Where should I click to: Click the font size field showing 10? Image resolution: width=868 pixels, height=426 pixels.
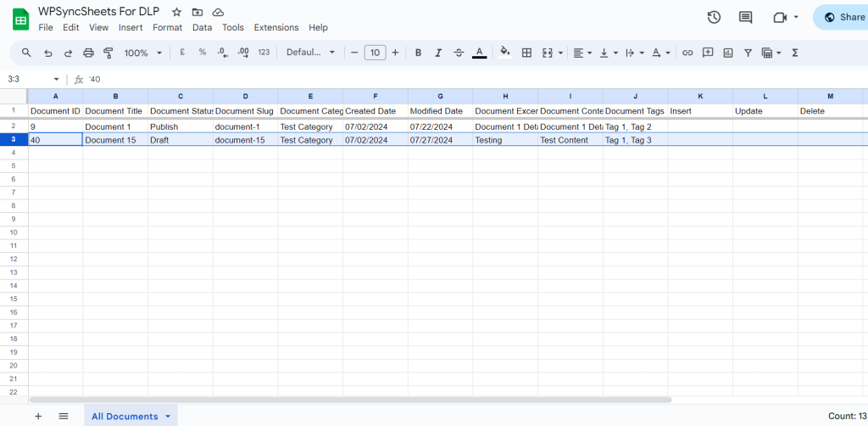click(x=375, y=53)
